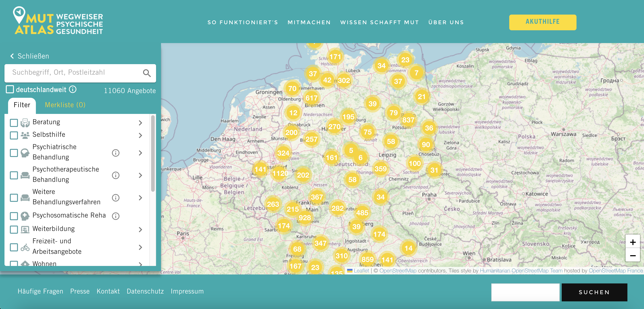644x309 pixels.
Task: Open the Presse footer link
Action: tap(80, 291)
